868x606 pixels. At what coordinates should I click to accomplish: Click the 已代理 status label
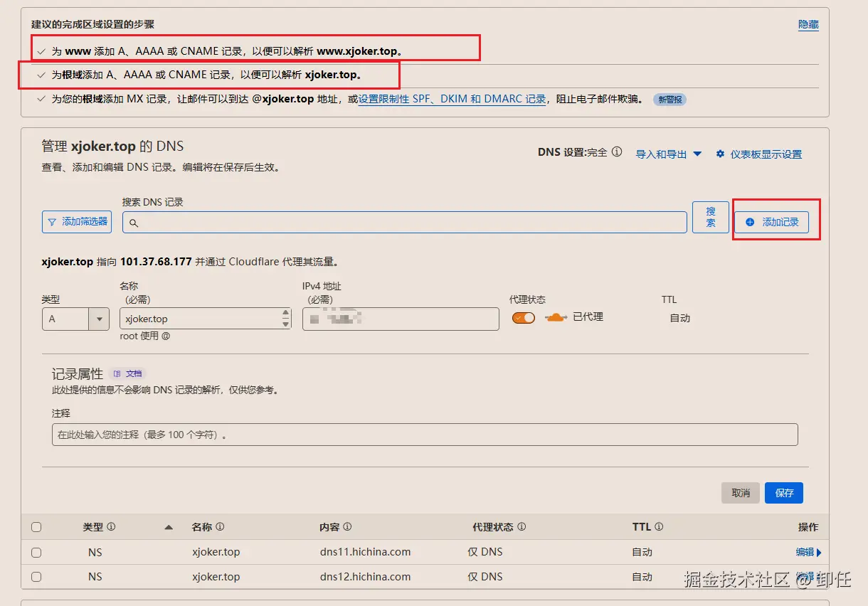[588, 317]
